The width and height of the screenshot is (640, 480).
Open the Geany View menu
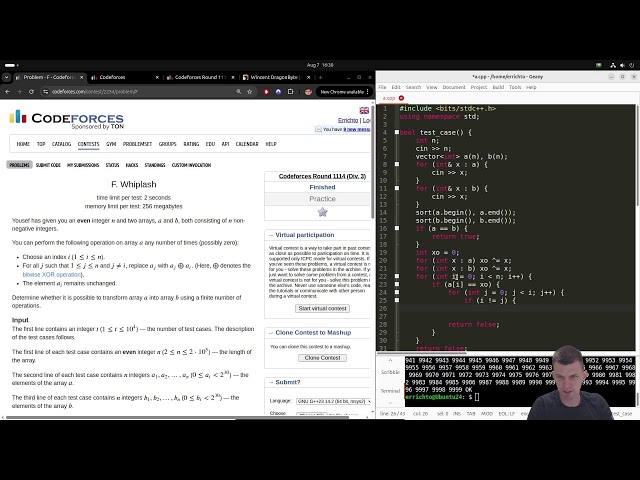[432, 87]
